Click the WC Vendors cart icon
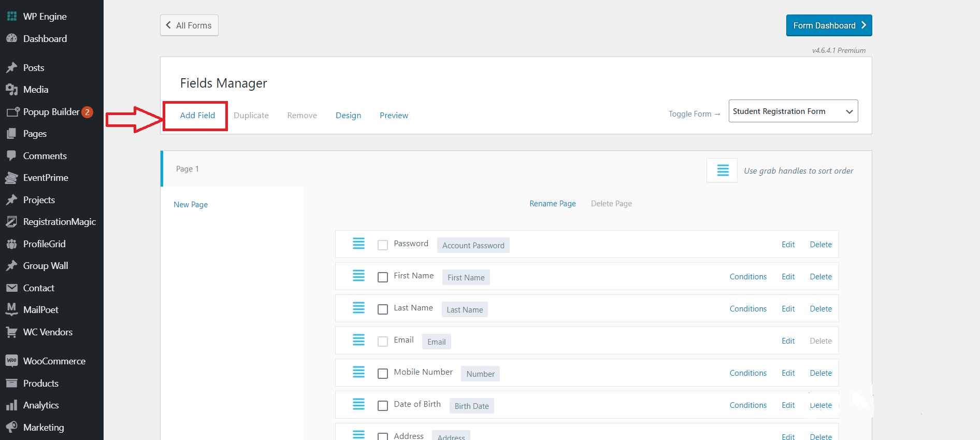The height and width of the screenshot is (440, 980). coord(11,332)
